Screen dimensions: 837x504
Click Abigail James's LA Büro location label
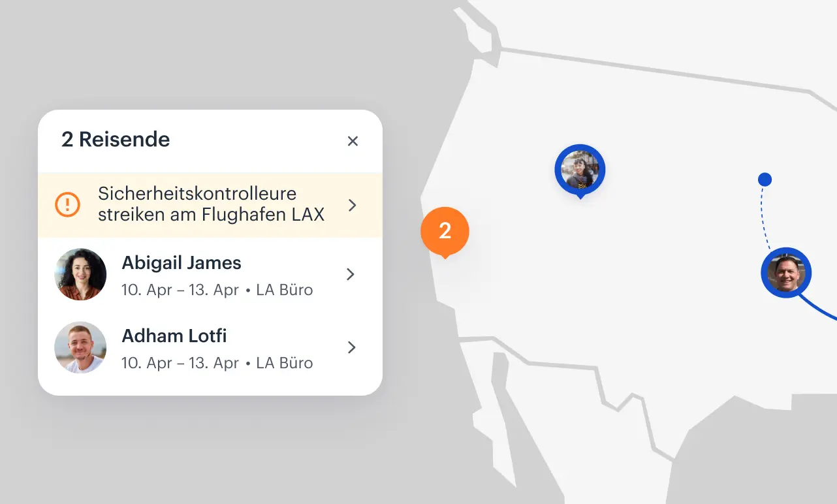pos(285,290)
